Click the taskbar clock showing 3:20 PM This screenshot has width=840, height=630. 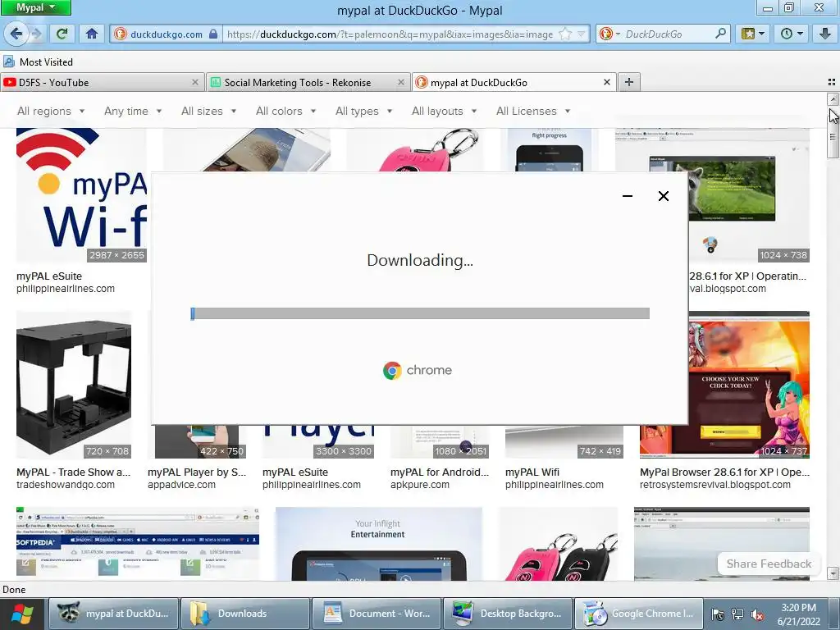798,614
